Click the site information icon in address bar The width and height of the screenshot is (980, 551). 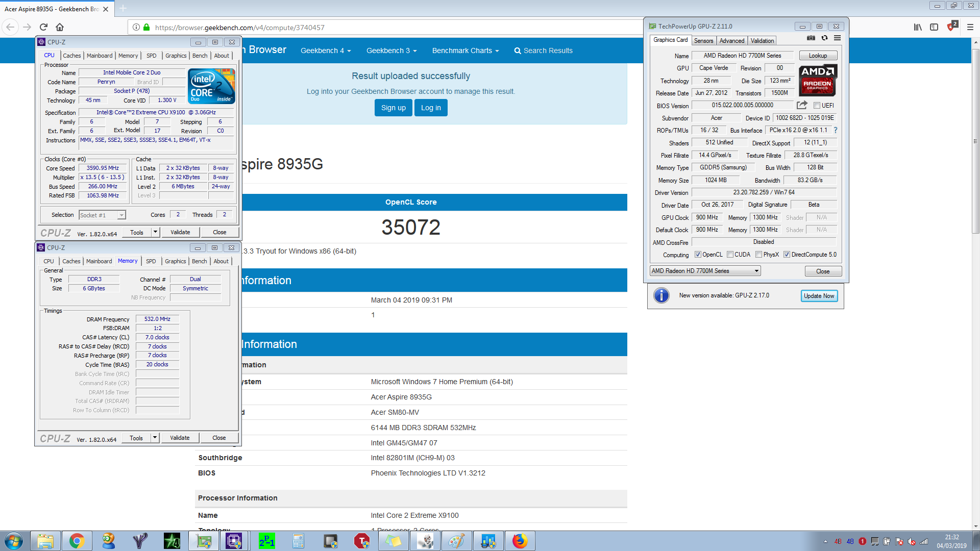click(x=136, y=27)
